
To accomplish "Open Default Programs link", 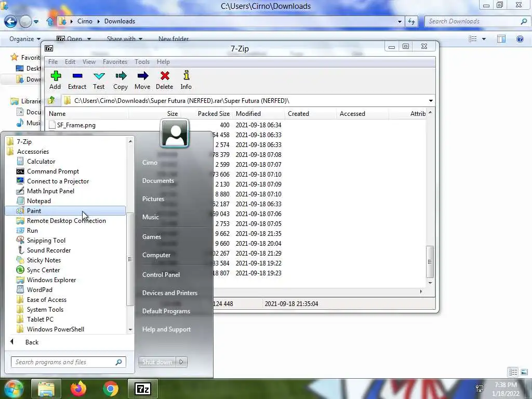I will (166, 311).
